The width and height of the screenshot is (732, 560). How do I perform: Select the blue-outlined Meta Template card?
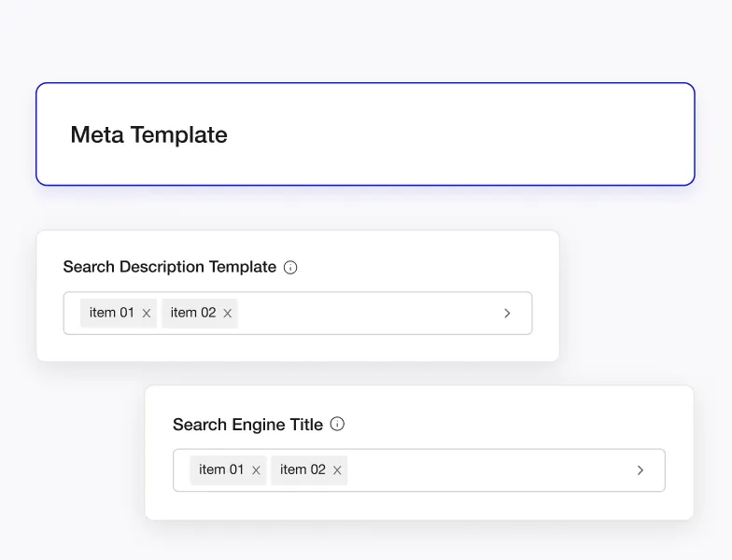(x=366, y=134)
